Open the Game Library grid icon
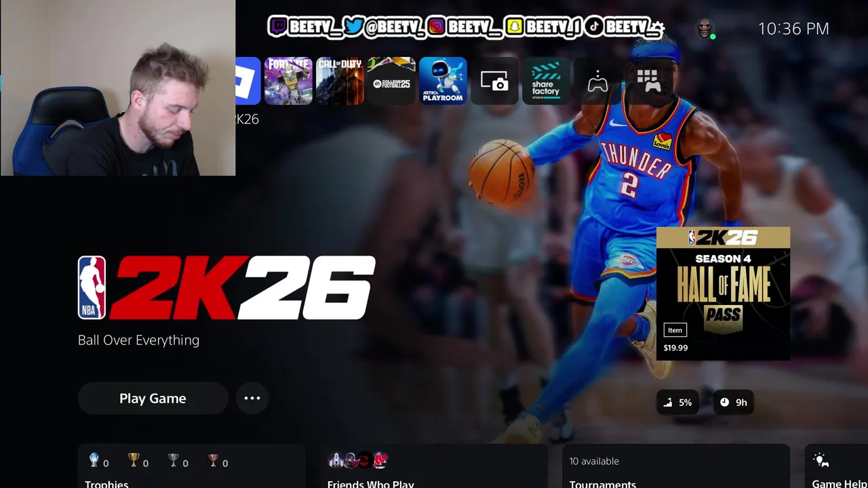868x488 pixels. [x=649, y=81]
